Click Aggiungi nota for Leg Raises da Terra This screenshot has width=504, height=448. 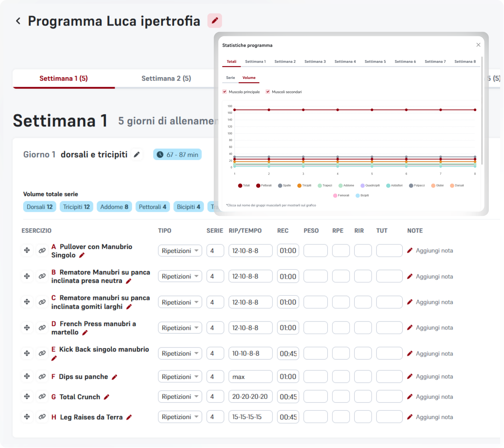pyautogui.click(x=434, y=417)
